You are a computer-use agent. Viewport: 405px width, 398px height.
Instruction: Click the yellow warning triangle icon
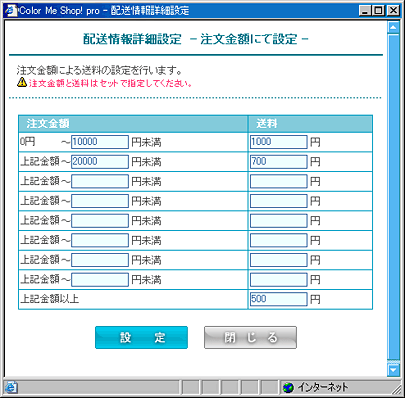coord(22,82)
